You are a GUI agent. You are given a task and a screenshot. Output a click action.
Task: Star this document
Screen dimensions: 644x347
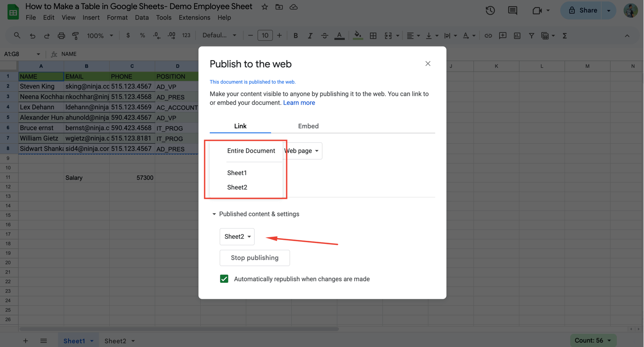click(265, 7)
